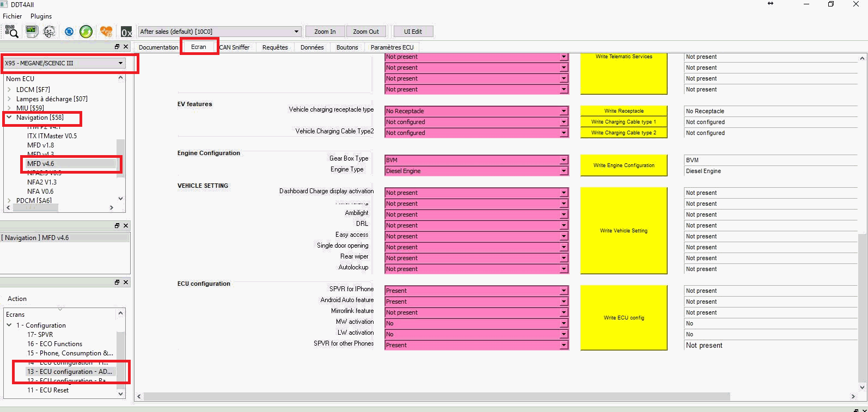This screenshot has height=412, width=868.
Task: Click the green waveform monitor icon
Action: pyautogui.click(x=32, y=32)
